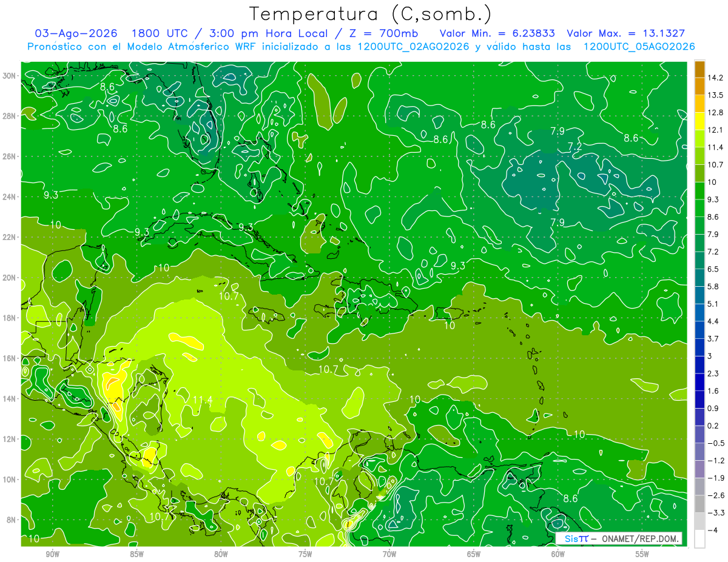Click the -1.9 colorbar scale label

715,478
